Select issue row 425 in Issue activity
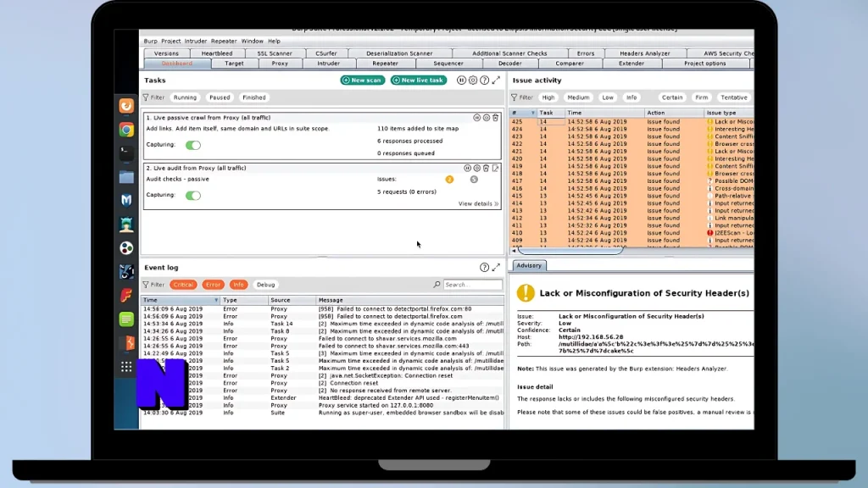The width and height of the screenshot is (868, 488). 632,122
